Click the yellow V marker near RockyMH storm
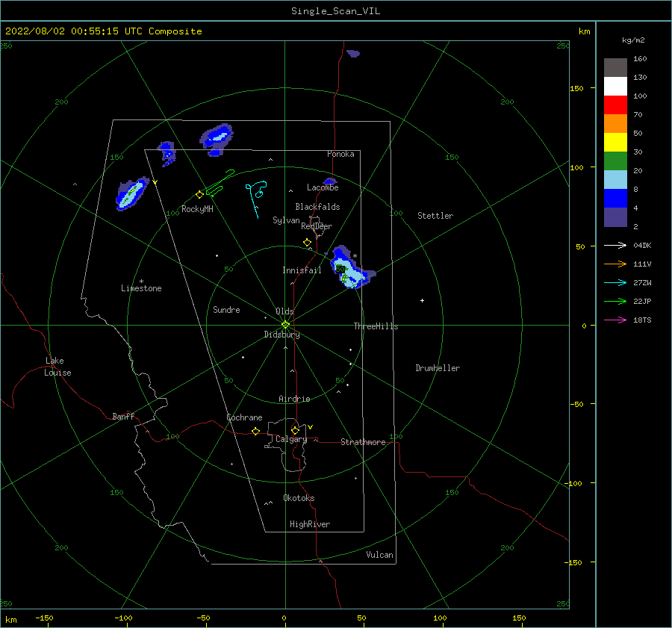Screen dimensions: 672x628 (x=155, y=182)
